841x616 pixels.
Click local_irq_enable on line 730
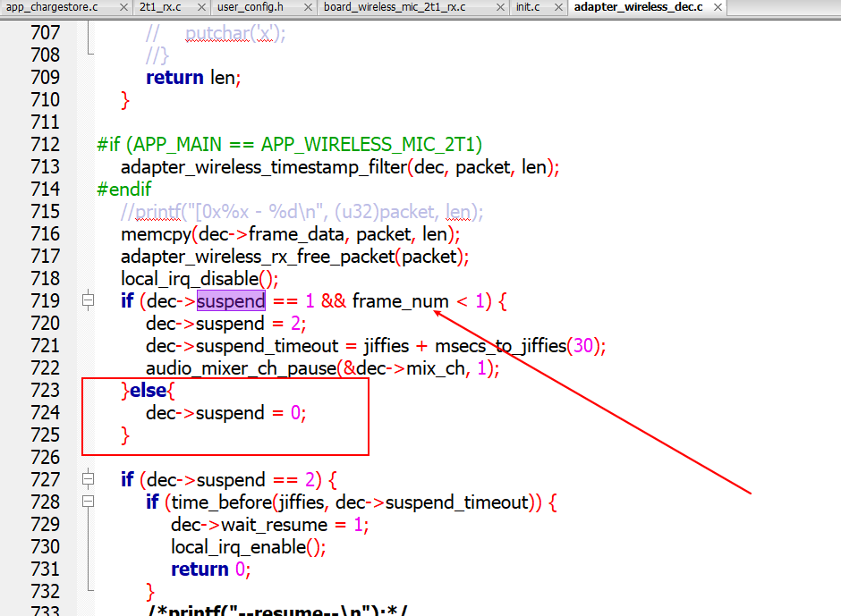tap(239, 547)
